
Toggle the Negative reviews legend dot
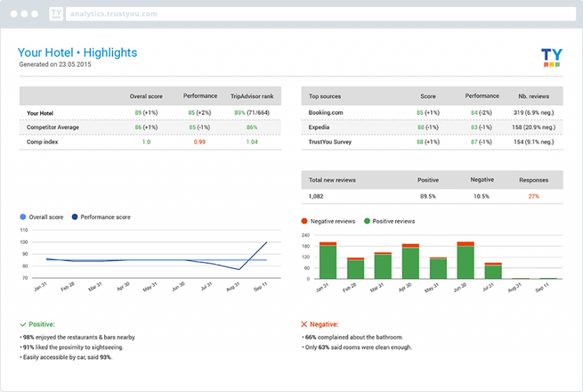[x=305, y=221]
